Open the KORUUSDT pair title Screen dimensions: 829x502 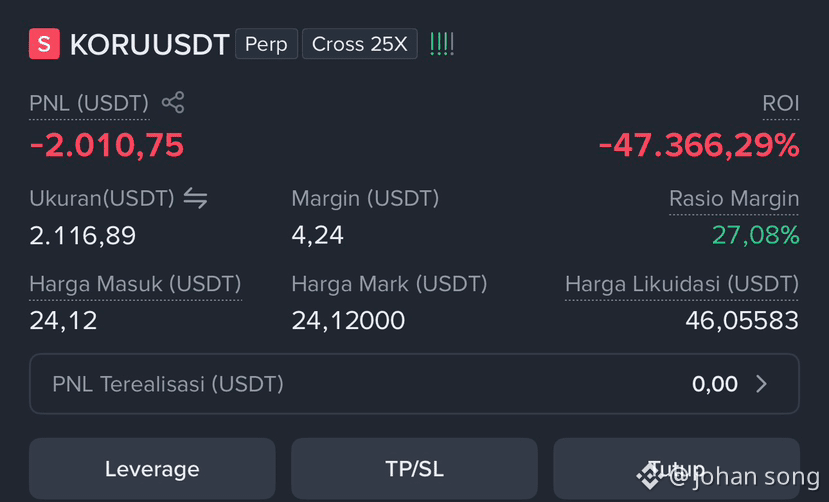pyautogui.click(x=150, y=44)
